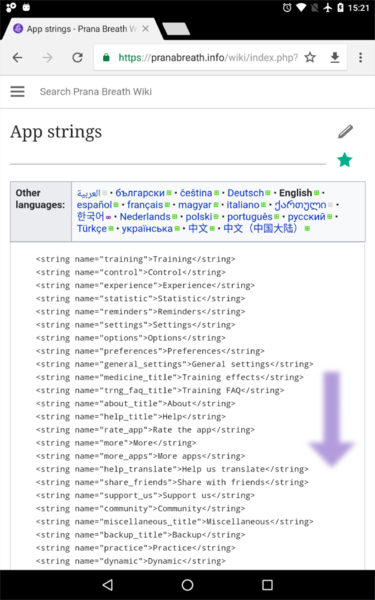Image resolution: width=375 pixels, height=600 pixels.
Task: Tap the Android home button
Action: click(x=188, y=584)
